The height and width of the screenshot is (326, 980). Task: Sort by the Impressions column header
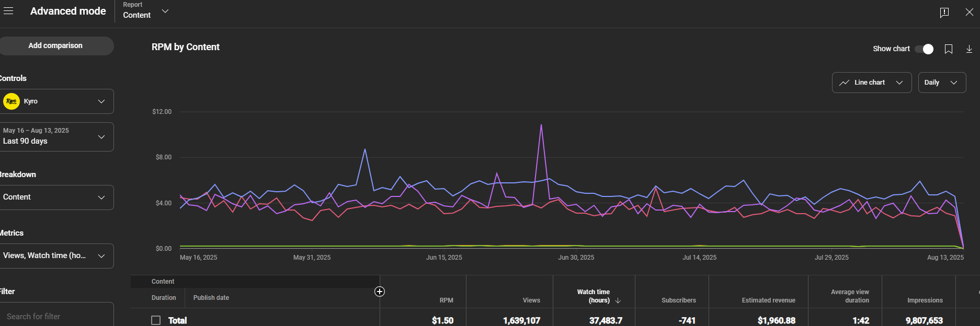point(925,300)
